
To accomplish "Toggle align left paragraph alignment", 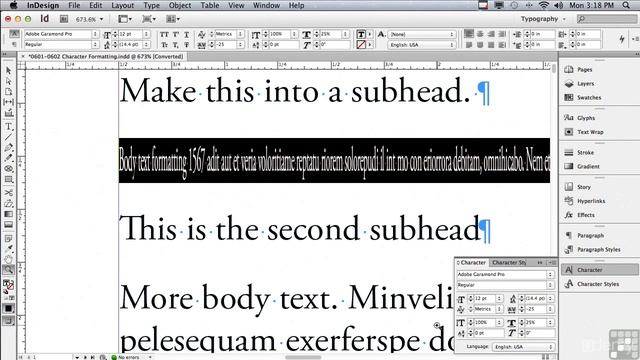I will (x=469, y=34).
